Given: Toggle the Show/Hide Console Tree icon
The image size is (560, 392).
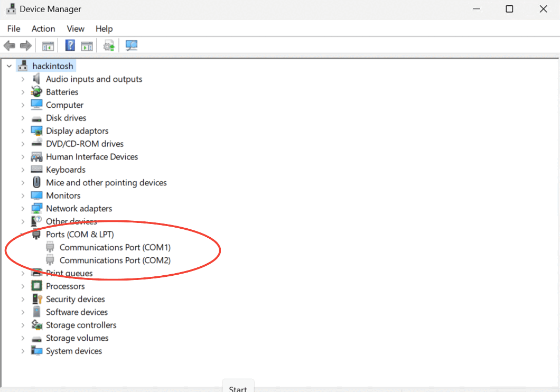Looking at the screenshot, I should pos(48,45).
